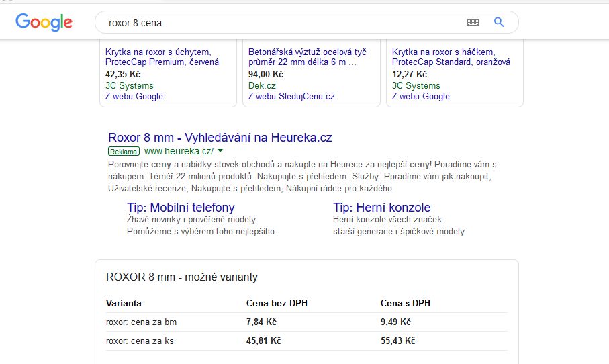Open the on-screen keyboard icon

(473, 22)
